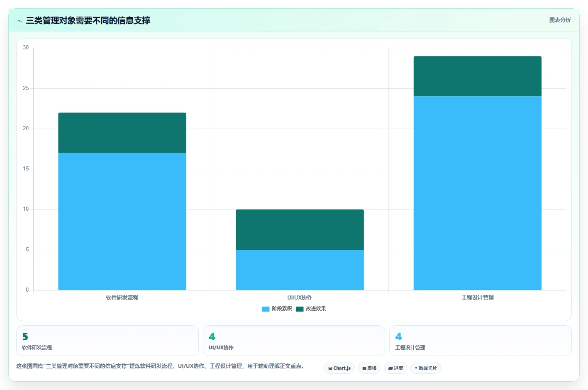Select the dark green segment for 软件研发流程
Image resolution: width=588 pixels, height=390 pixels.
(122, 133)
